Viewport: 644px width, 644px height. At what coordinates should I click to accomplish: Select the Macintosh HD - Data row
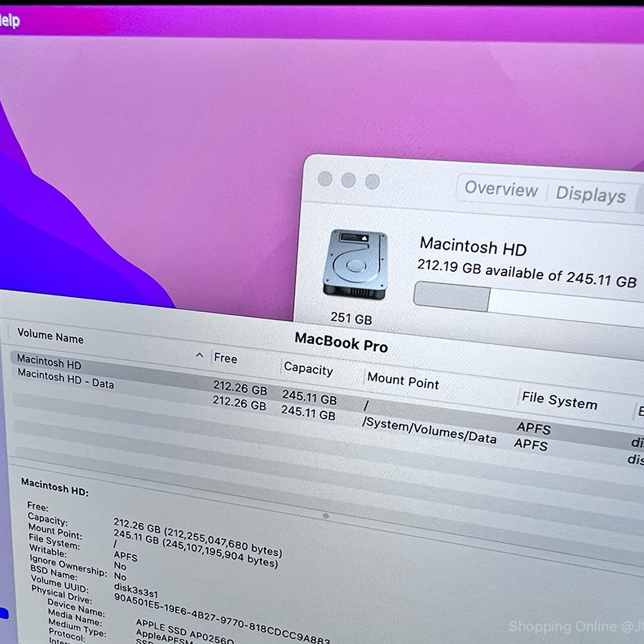pos(327,415)
